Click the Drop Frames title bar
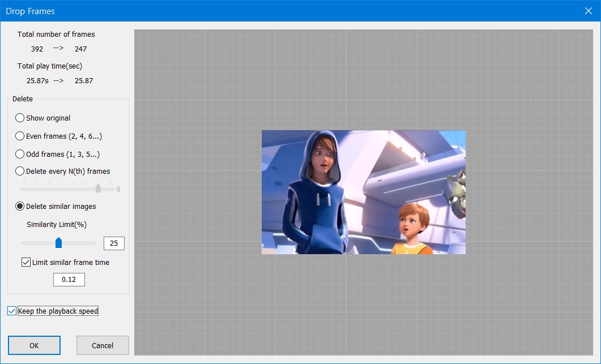Screen dimensions: 601x364 click(283, 11)
